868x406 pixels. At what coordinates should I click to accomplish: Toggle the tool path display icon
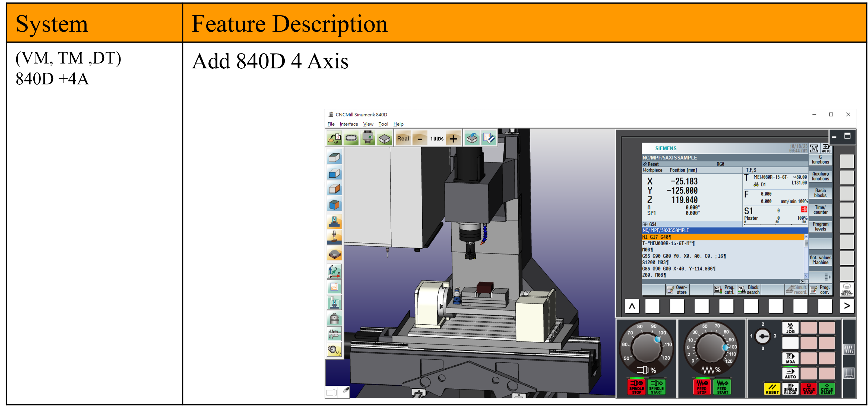(x=334, y=287)
